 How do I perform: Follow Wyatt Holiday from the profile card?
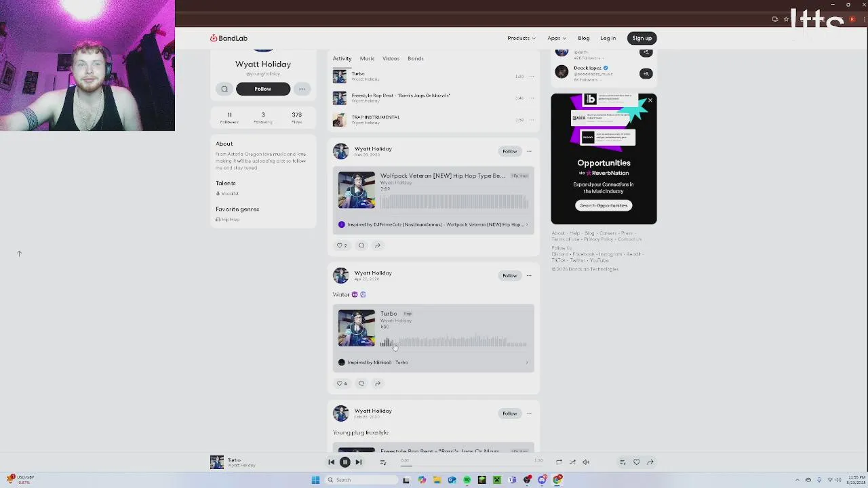tap(263, 89)
